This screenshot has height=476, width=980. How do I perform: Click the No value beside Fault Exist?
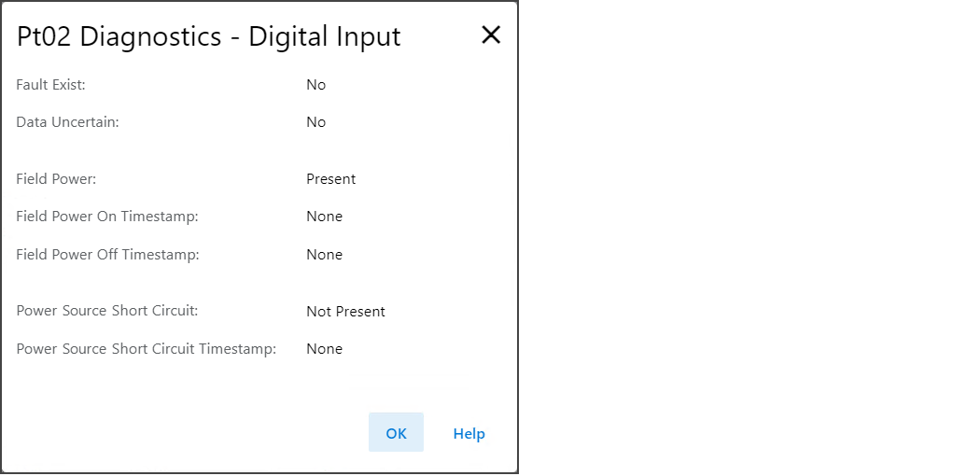coord(315,85)
